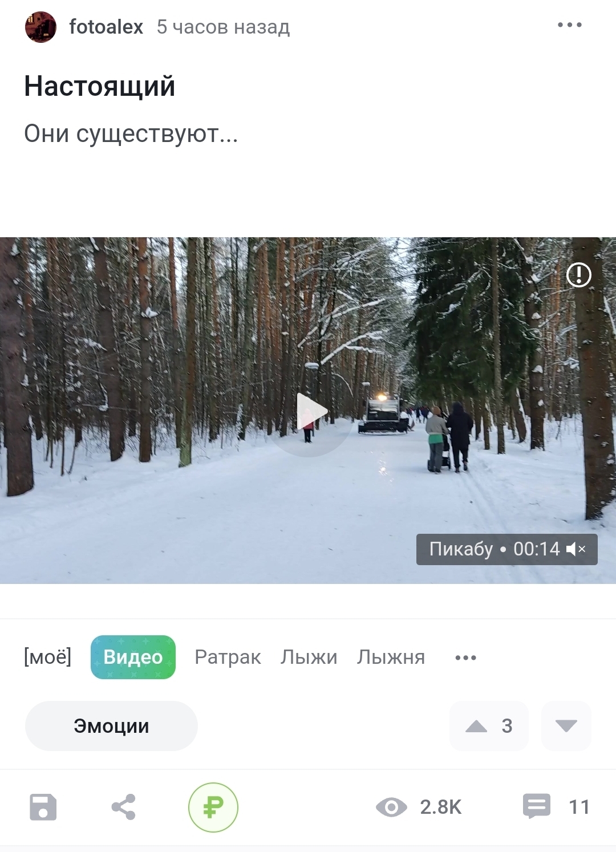Open the Ратрак tag
This screenshot has height=852, width=616.
pyautogui.click(x=228, y=657)
